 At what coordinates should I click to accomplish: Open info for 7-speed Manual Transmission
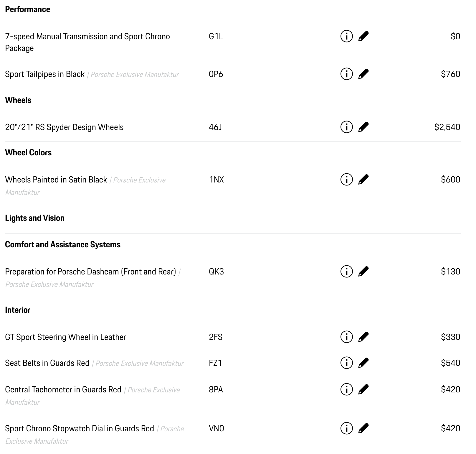click(346, 36)
